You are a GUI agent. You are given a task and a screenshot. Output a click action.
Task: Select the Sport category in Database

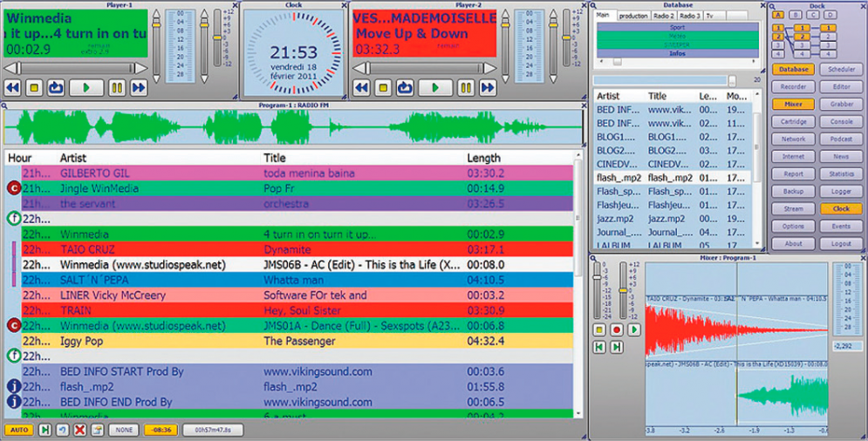[x=677, y=27]
